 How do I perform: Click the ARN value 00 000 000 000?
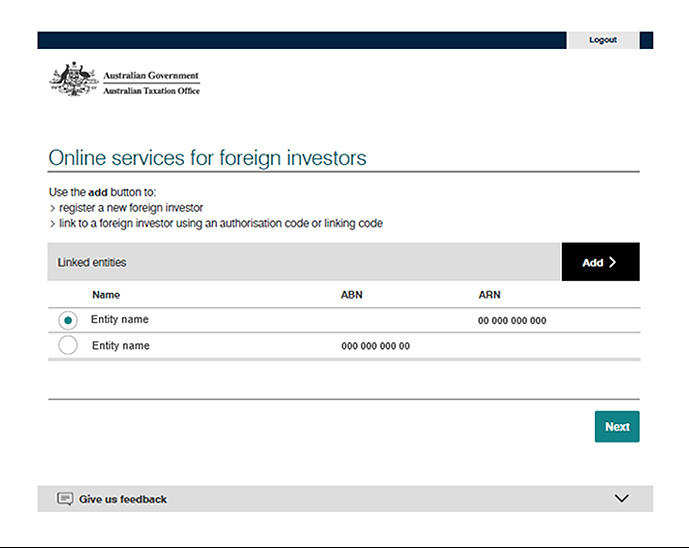click(x=512, y=321)
